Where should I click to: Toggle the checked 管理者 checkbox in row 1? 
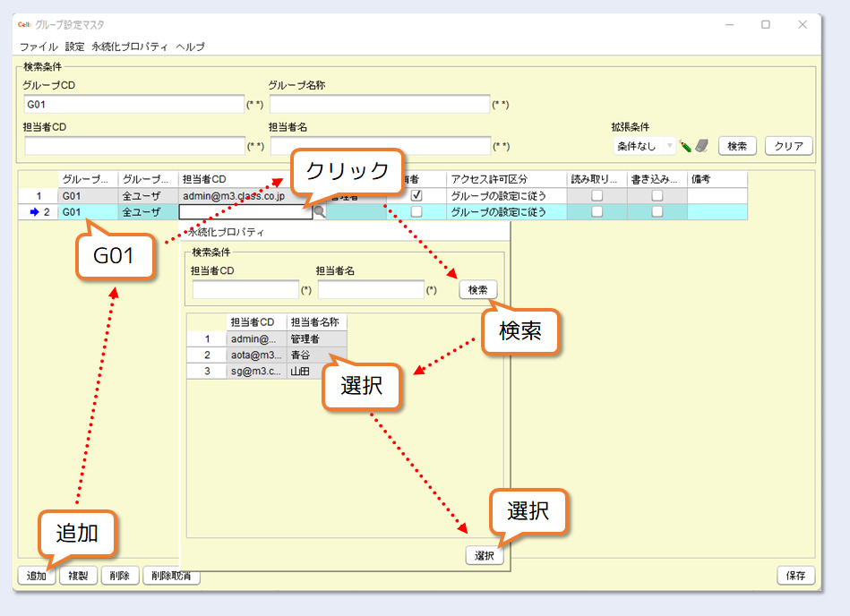point(416,195)
